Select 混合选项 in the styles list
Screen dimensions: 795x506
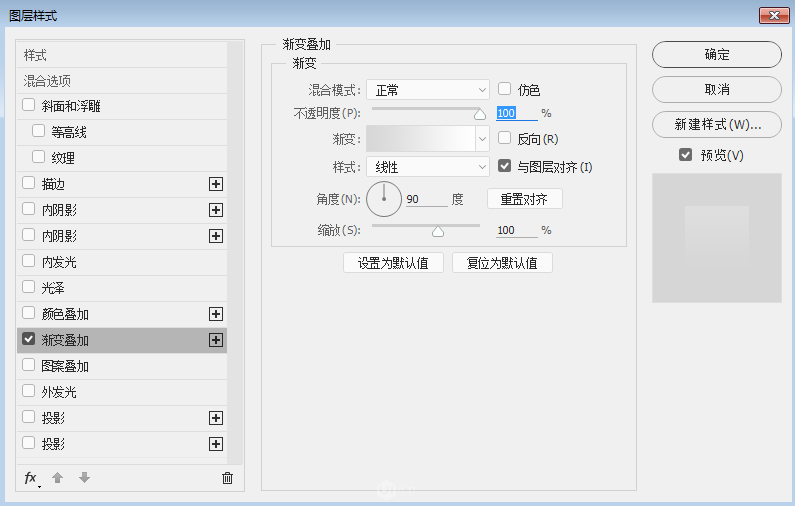[48, 81]
